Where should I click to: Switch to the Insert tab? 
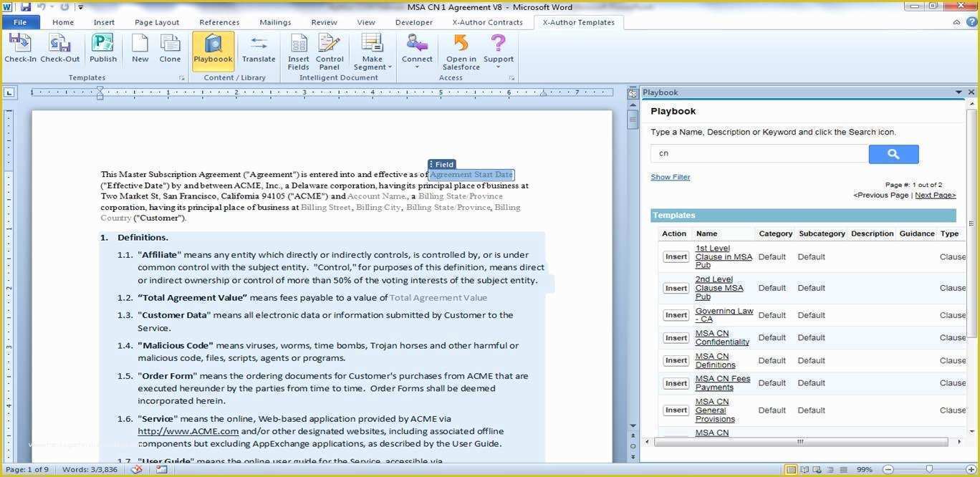click(x=104, y=22)
